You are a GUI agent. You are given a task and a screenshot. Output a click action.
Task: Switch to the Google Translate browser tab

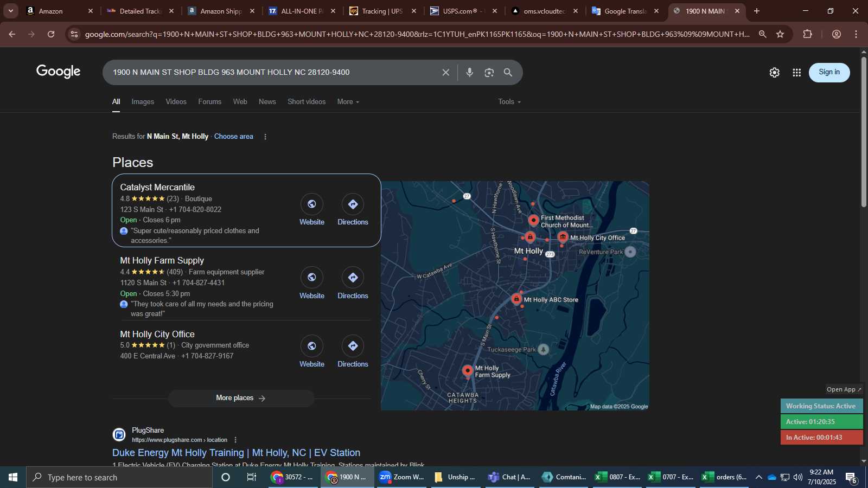(626, 11)
